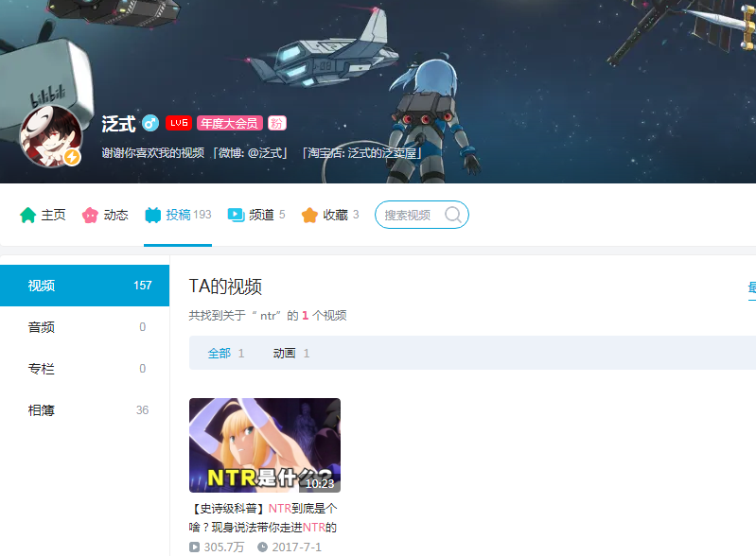This screenshot has width=756, height=556.
Task: Click the 频道 play-screen icon
Action: point(236,215)
